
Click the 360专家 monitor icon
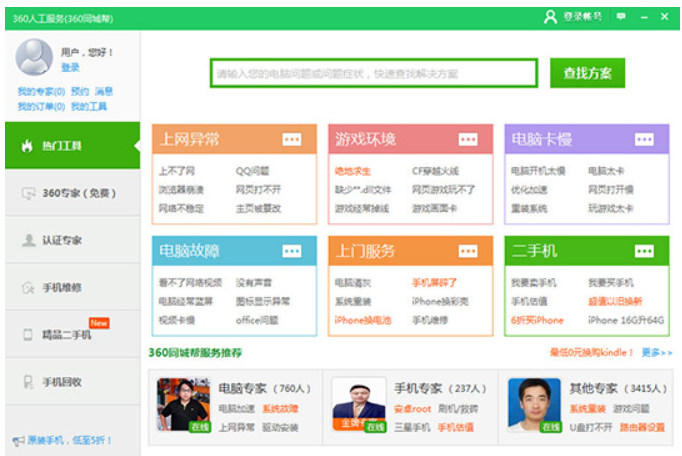pyautogui.click(x=27, y=193)
